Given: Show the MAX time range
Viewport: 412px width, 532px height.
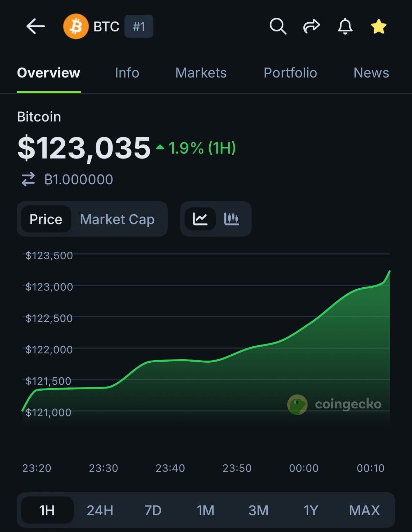Looking at the screenshot, I should click(364, 510).
